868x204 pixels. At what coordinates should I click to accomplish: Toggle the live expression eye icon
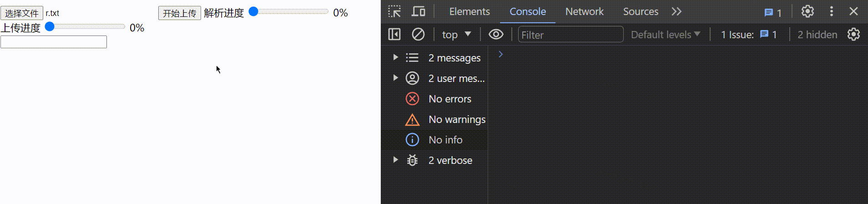click(496, 35)
